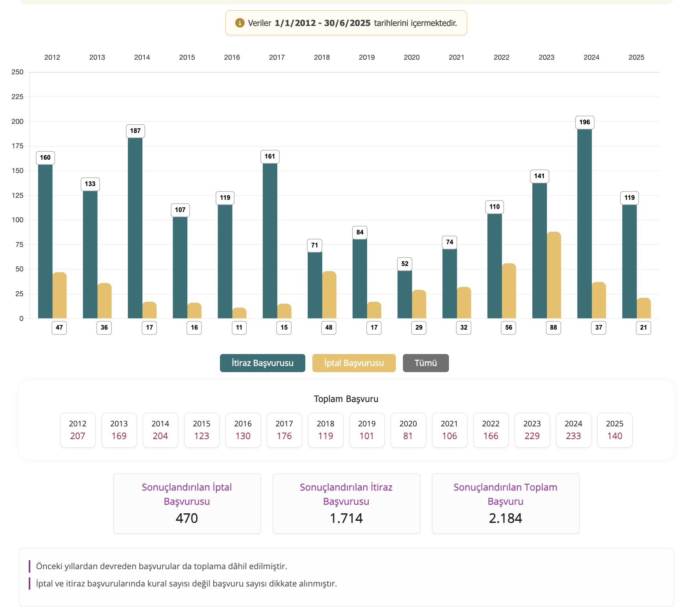Click the info icon beside the date range
698x616 pixels.
[240, 23]
